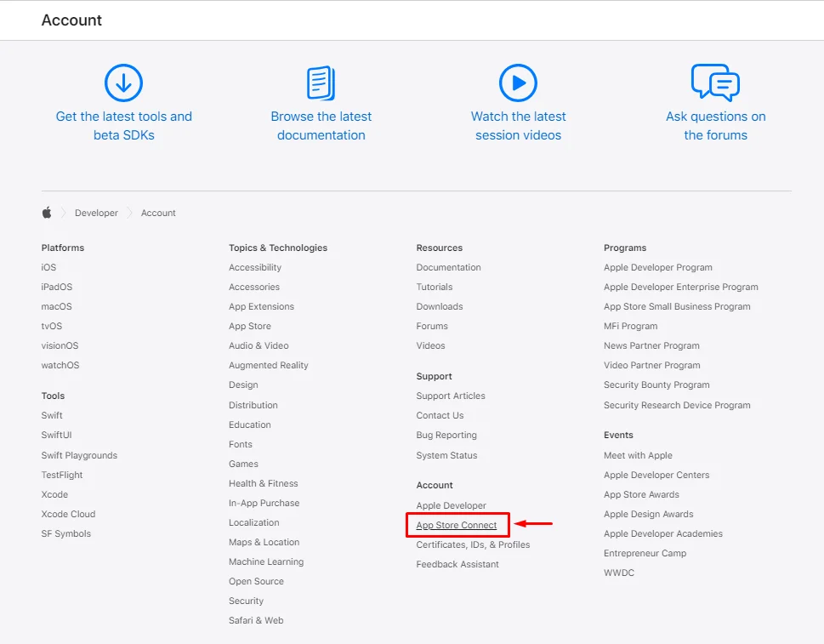Viewport: 824px width, 644px height.
Task: Open the Accessories topic link
Action: (253, 287)
